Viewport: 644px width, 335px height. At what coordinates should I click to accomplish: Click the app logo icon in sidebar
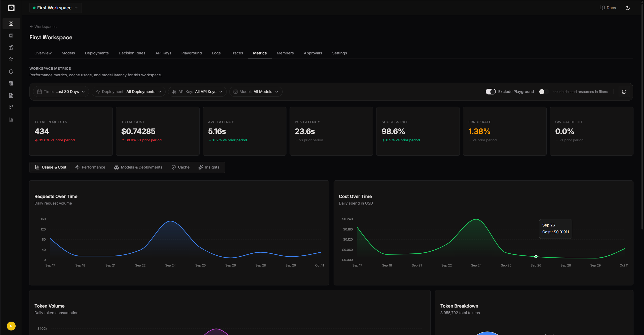click(x=11, y=8)
